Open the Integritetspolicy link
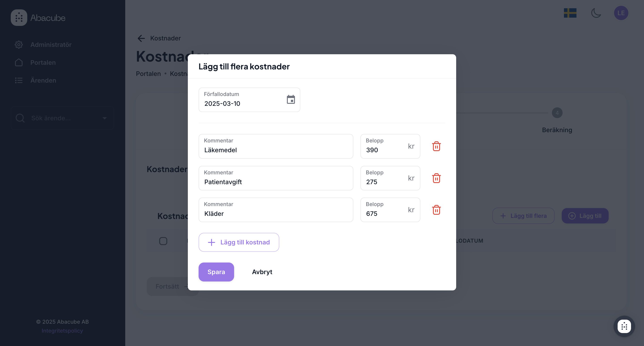Image resolution: width=644 pixels, height=346 pixels. pos(62,331)
